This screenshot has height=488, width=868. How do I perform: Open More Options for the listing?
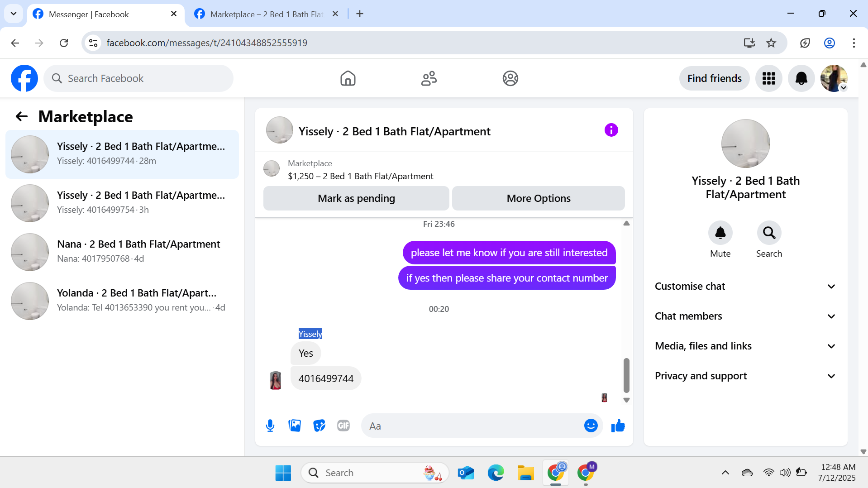pyautogui.click(x=538, y=198)
